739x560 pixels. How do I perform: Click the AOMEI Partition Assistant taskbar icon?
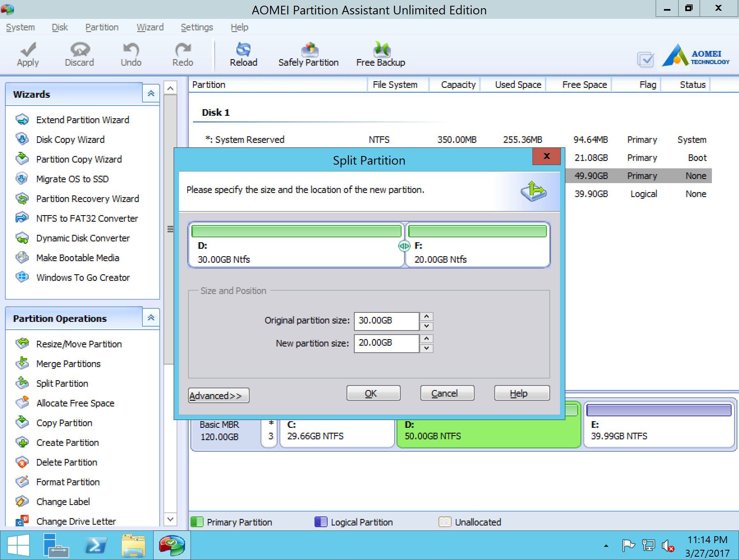172,545
